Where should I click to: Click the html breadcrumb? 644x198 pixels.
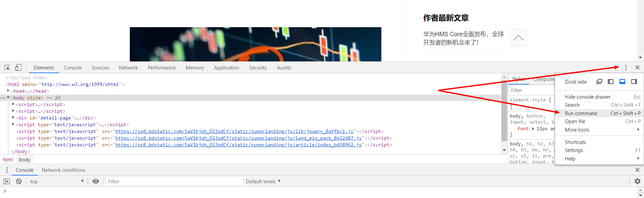click(x=8, y=160)
